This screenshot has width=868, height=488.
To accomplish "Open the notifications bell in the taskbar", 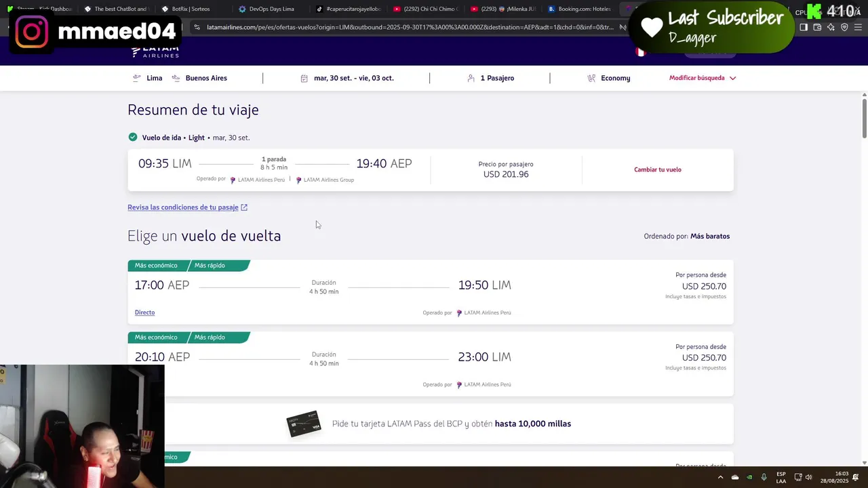I will coord(856,477).
